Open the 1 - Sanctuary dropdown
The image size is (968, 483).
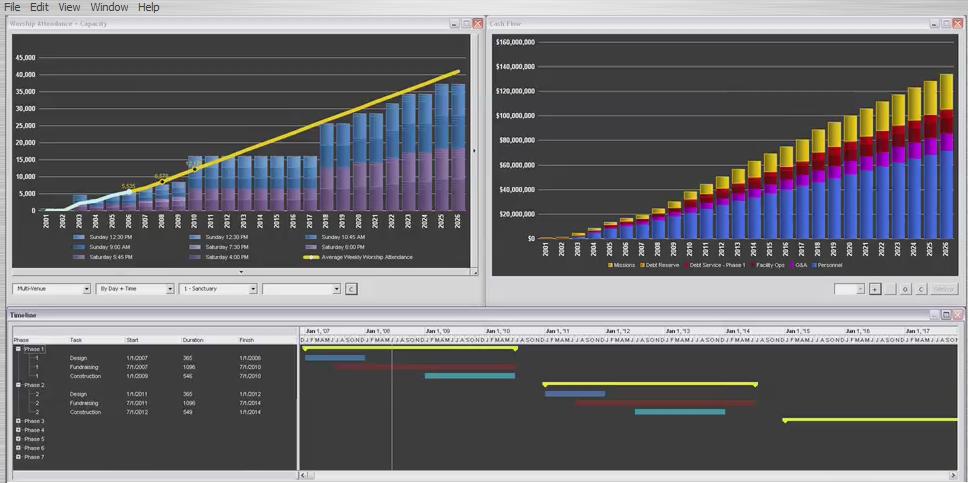point(219,289)
